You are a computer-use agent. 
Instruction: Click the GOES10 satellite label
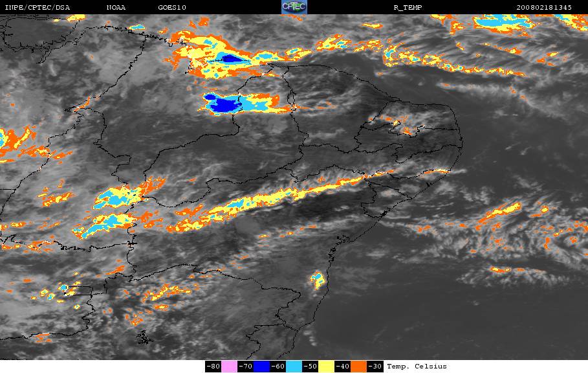(x=172, y=8)
